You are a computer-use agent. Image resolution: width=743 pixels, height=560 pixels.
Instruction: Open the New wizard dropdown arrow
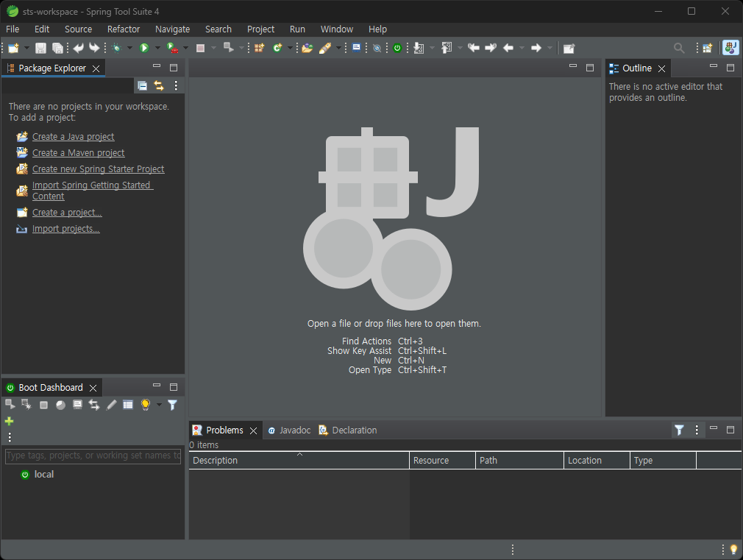[26, 48]
